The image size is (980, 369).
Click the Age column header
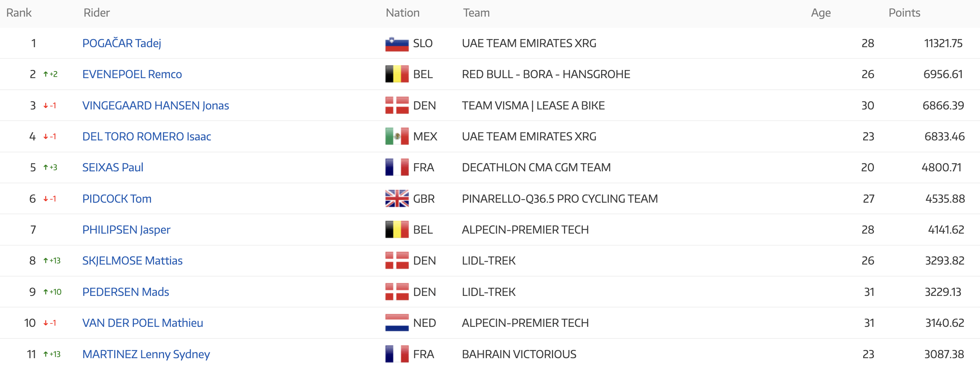(821, 13)
